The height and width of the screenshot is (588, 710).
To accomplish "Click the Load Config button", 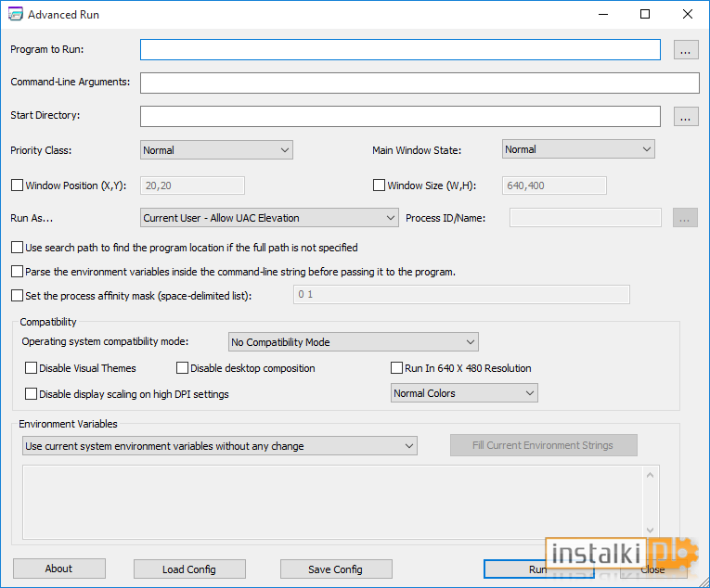I will 189,569.
